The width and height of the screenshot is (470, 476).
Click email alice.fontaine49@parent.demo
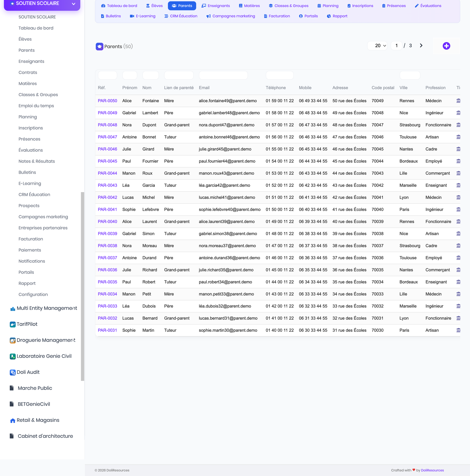pos(228,101)
